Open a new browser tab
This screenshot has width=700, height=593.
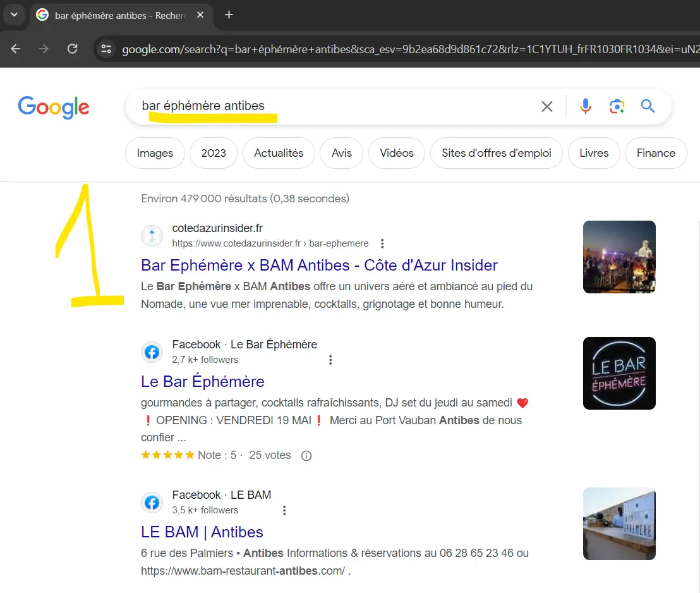[229, 15]
